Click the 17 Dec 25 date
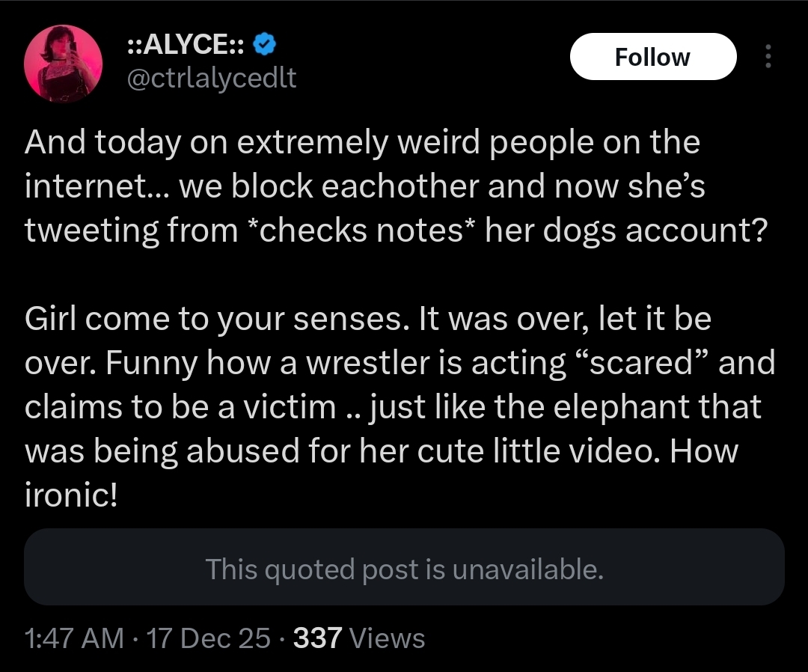This screenshot has width=808, height=672. point(209,638)
